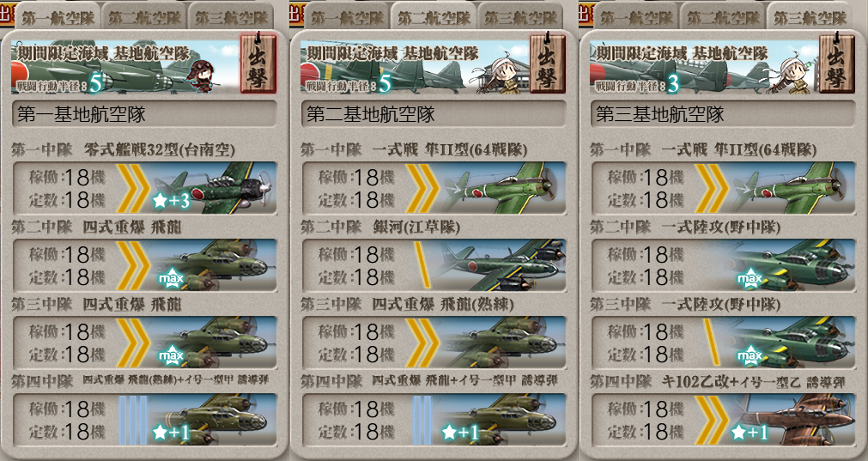Image resolution: width=868 pixels, height=461 pixels.
Task: Click the ★+3 improvement star badge
Action: (171, 201)
